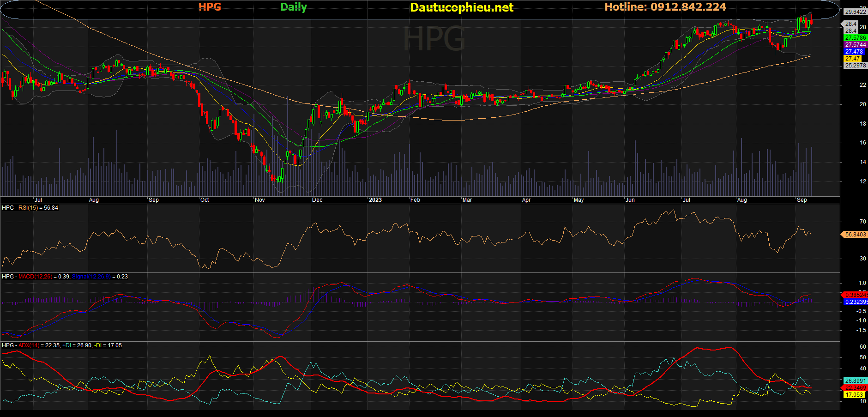Select the orange HPG ticker header
Viewport: 868px width, 417px height.
[x=210, y=7]
